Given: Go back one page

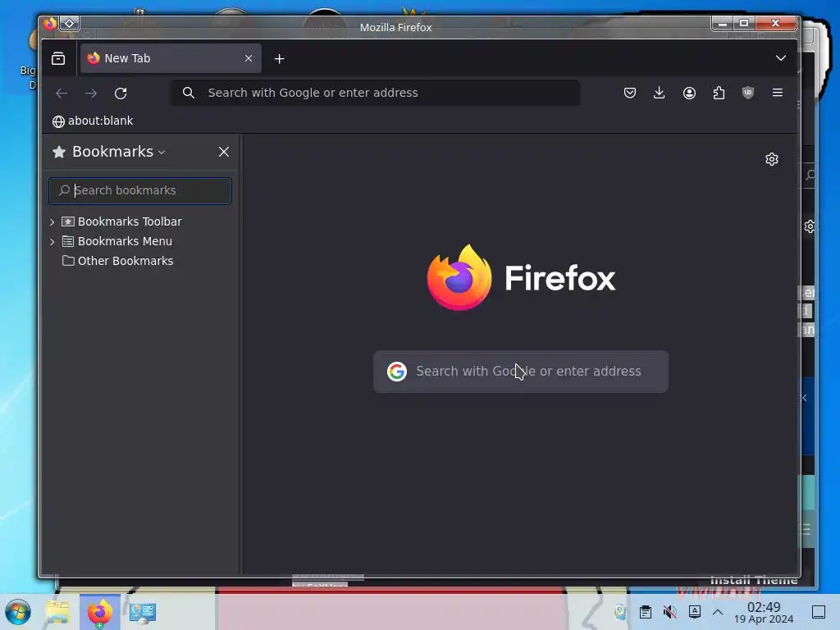Looking at the screenshot, I should [x=62, y=94].
